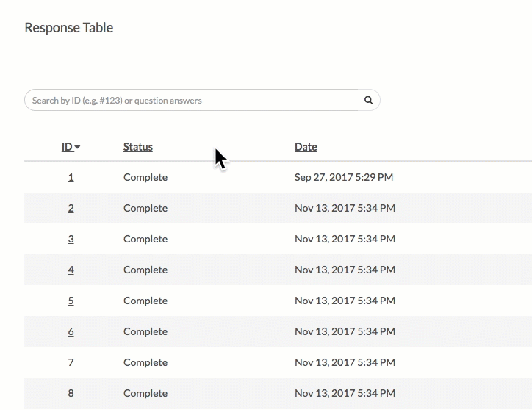
Task: Select the Sep 27, 2017 5:29 PM date cell
Action: 343,177
